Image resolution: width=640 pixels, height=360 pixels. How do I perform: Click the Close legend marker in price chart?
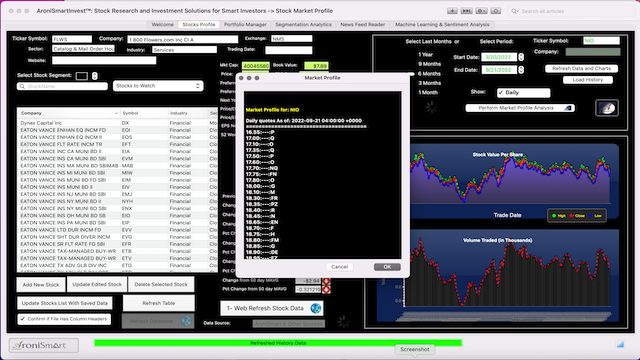571,216
